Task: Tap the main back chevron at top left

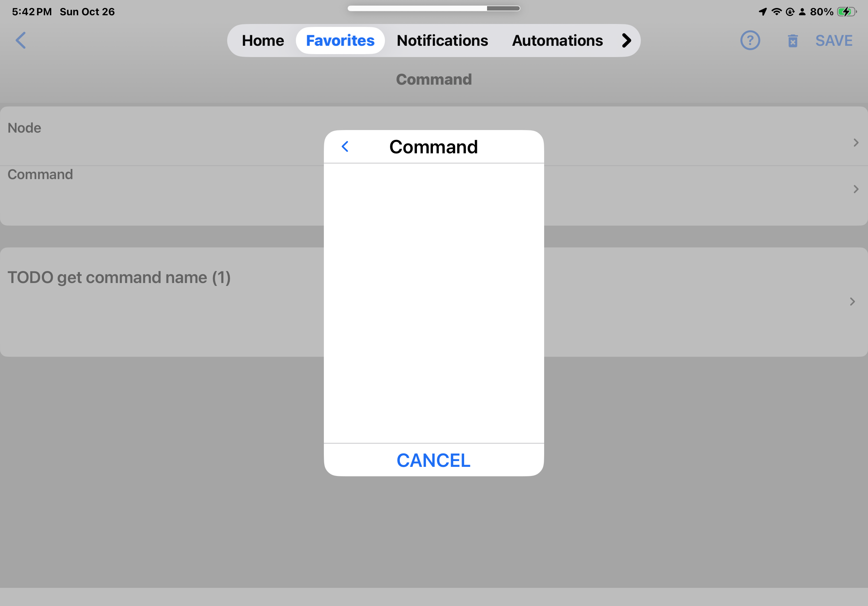Action: [21, 40]
